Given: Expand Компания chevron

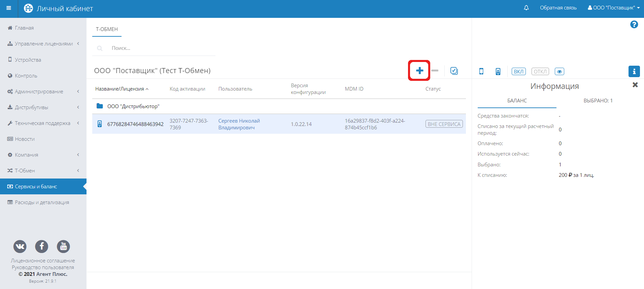Looking at the screenshot, I should pyautogui.click(x=78, y=155).
